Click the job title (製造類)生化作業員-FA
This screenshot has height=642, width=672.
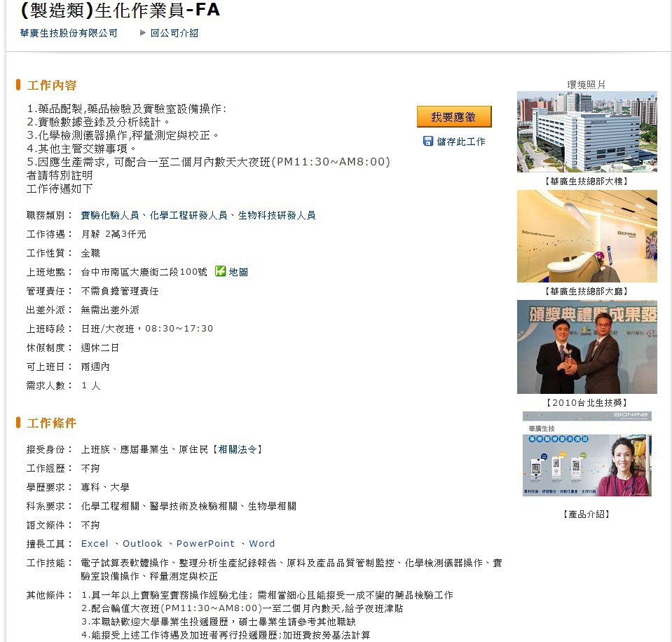pos(120,11)
